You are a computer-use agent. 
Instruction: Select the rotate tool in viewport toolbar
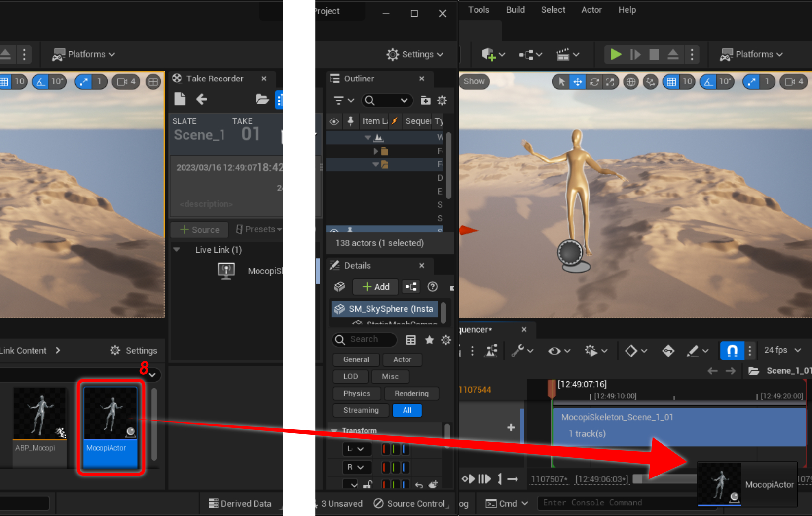pyautogui.click(x=594, y=82)
